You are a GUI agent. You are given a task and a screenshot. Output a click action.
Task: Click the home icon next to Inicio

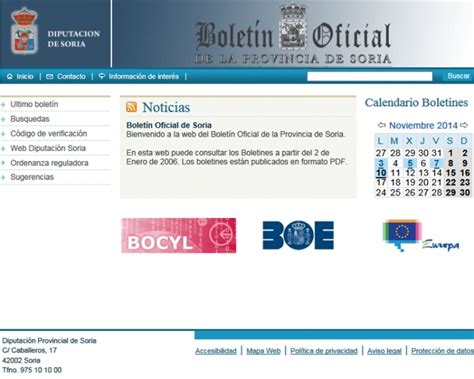tap(10, 76)
